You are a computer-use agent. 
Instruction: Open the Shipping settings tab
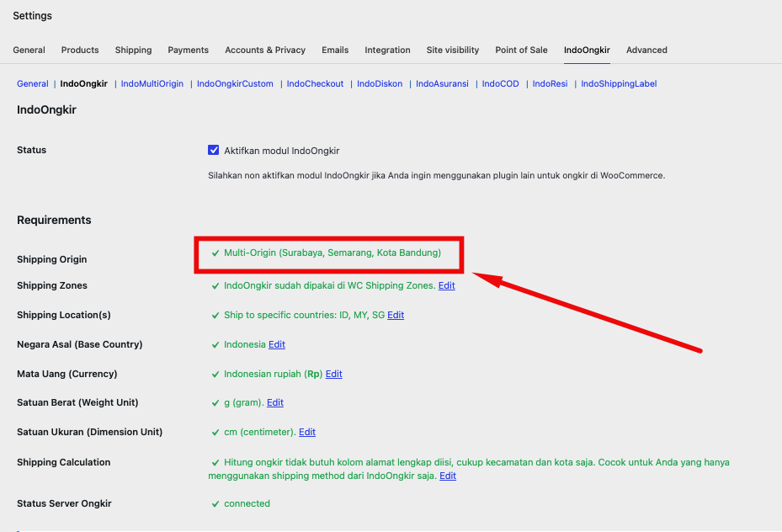pos(133,50)
